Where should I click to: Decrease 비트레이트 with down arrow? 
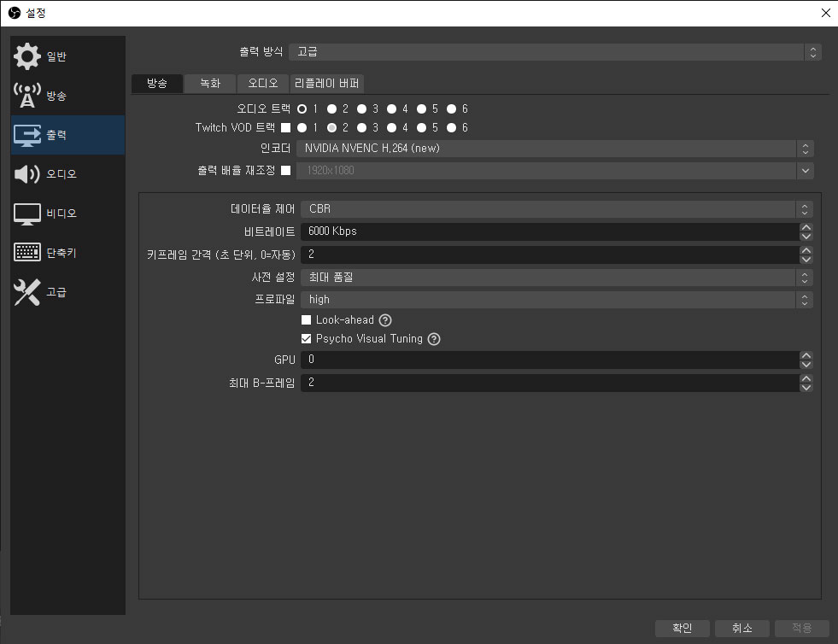(x=806, y=237)
